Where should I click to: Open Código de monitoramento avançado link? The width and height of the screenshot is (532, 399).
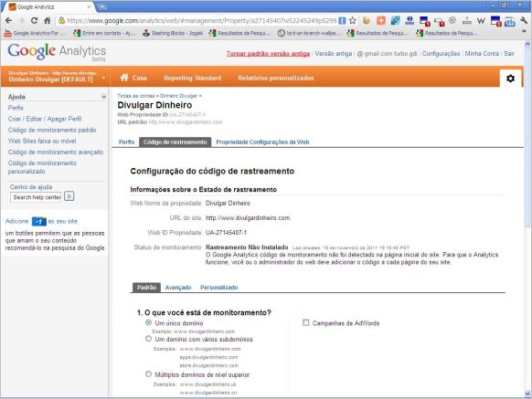click(56, 152)
